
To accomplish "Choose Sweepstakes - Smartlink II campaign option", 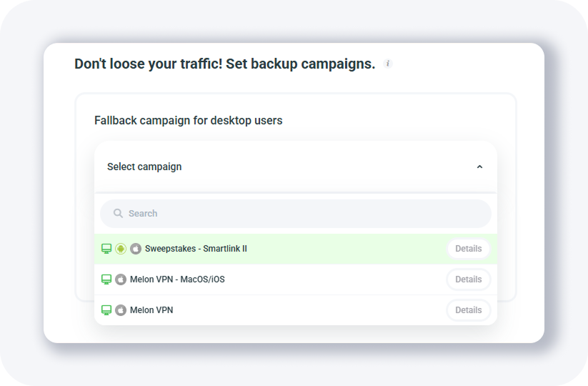I will pos(196,249).
